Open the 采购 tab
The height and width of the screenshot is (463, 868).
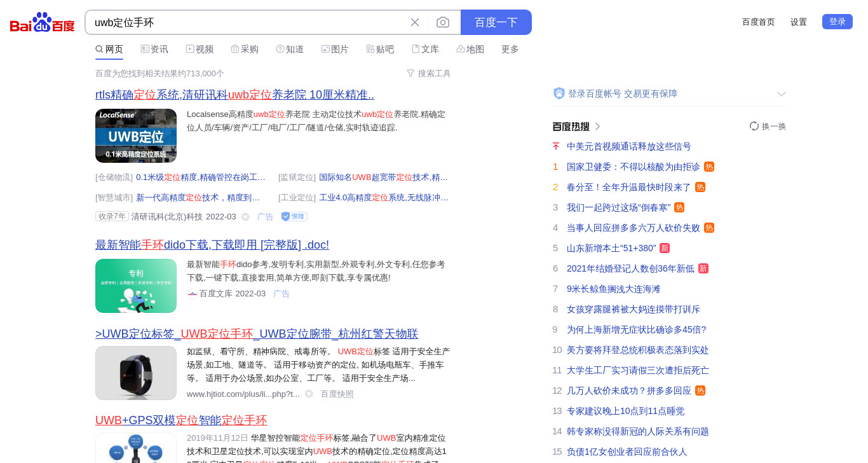pyautogui.click(x=245, y=49)
